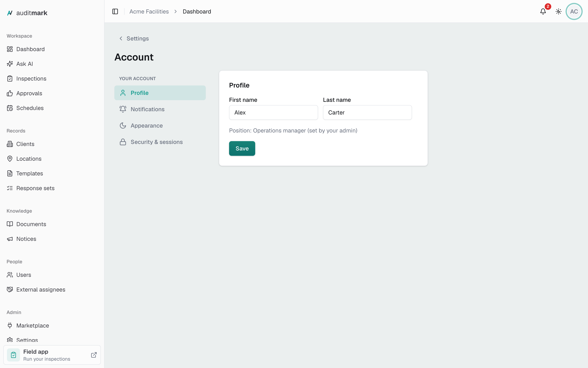Click the Profile person icon
Image resolution: width=588 pixels, height=368 pixels.
pos(123,93)
